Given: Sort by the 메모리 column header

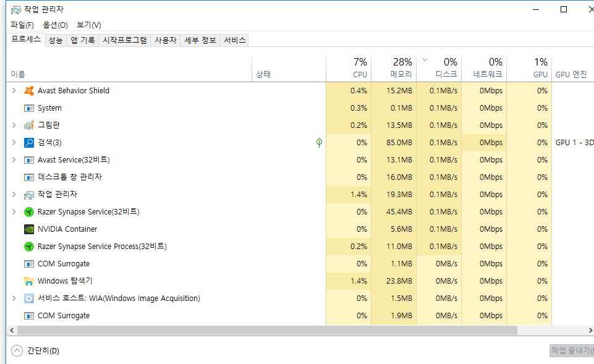Looking at the screenshot, I should coord(394,69).
